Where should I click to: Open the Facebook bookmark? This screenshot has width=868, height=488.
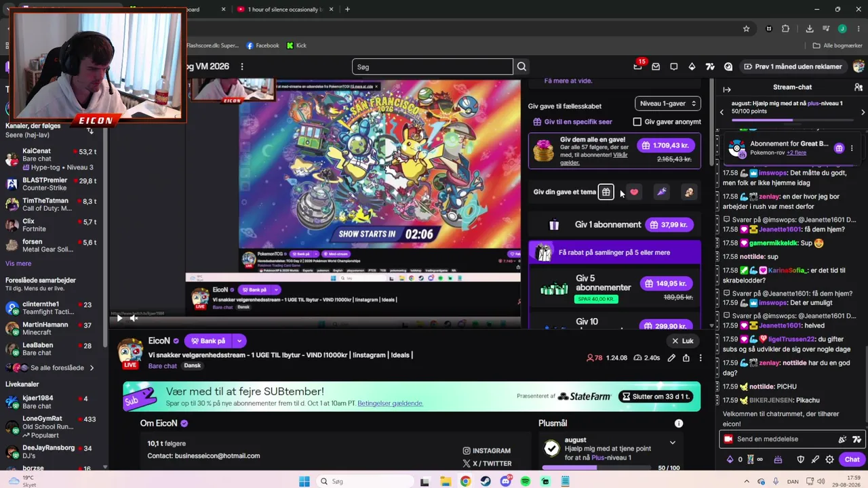(262, 45)
